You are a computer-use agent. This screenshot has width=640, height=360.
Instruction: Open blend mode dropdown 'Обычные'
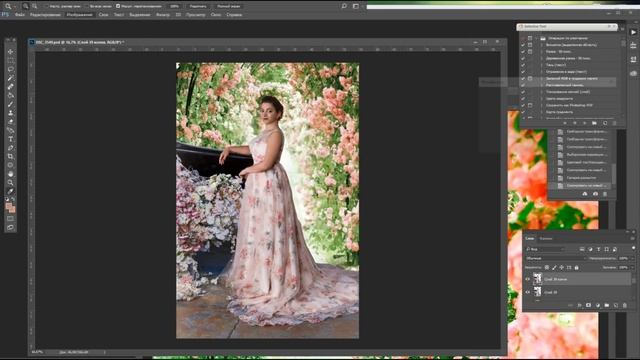coord(556,258)
